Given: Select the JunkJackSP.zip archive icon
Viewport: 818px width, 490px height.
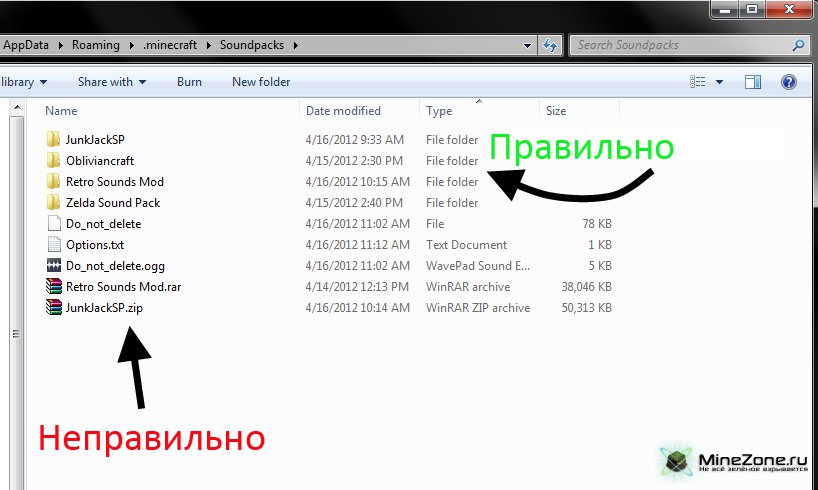Looking at the screenshot, I should 54,308.
